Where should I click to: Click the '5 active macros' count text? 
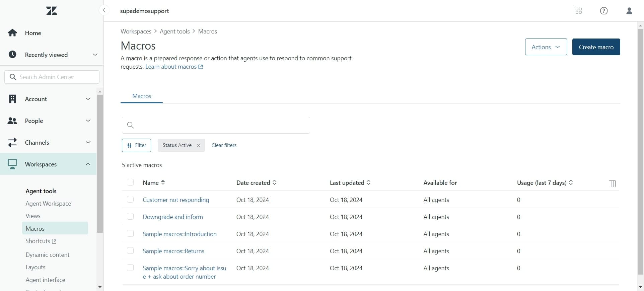tap(142, 165)
